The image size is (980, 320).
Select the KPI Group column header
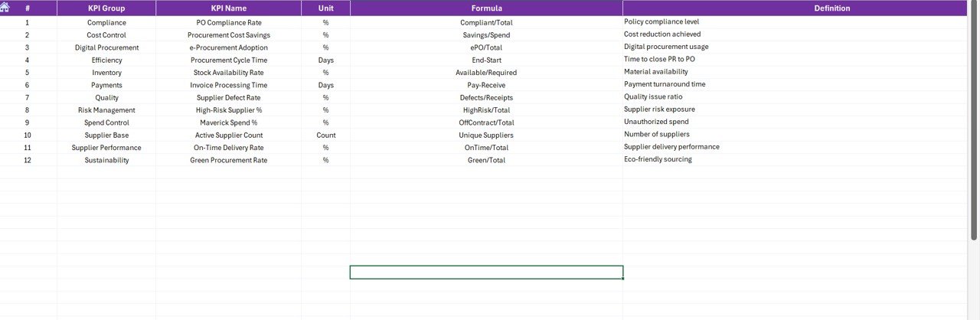pos(106,8)
